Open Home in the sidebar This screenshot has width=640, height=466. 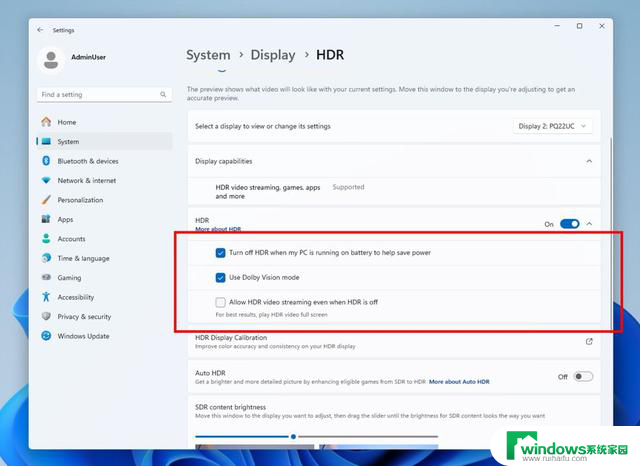pos(104,122)
